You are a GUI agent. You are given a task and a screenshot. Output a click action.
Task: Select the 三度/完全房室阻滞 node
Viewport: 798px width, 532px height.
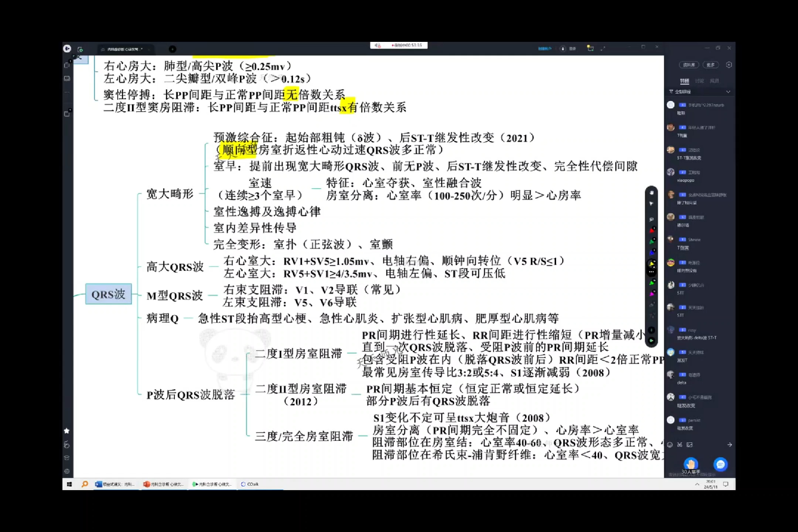pyautogui.click(x=304, y=436)
